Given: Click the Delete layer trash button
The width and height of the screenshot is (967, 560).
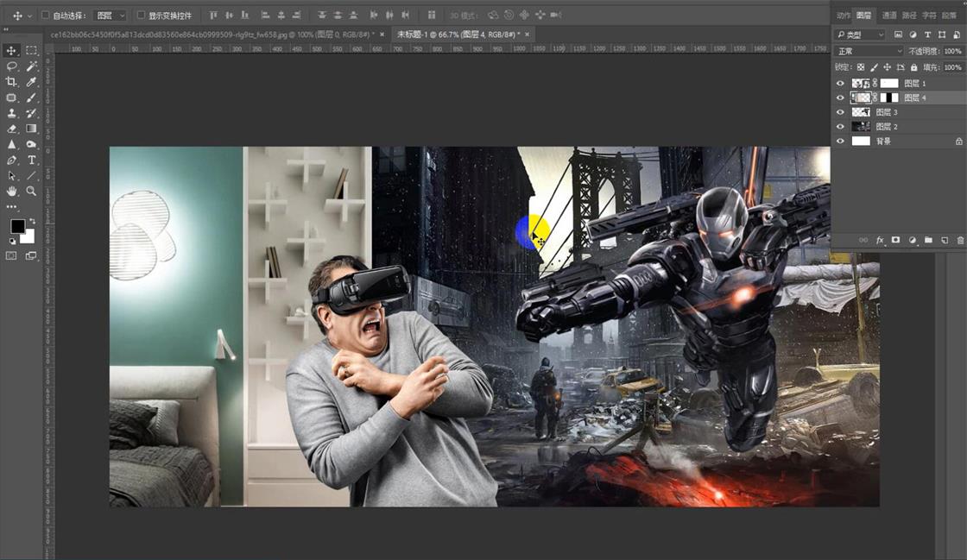Looking at the screenshot, I should [960, 240].
